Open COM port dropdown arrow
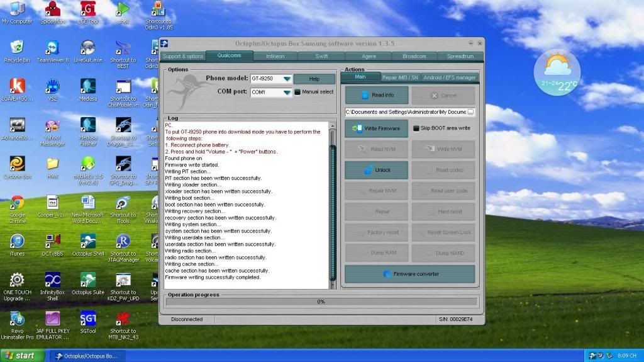The height and width of the screenshot is (362, 644). [287, 92]
